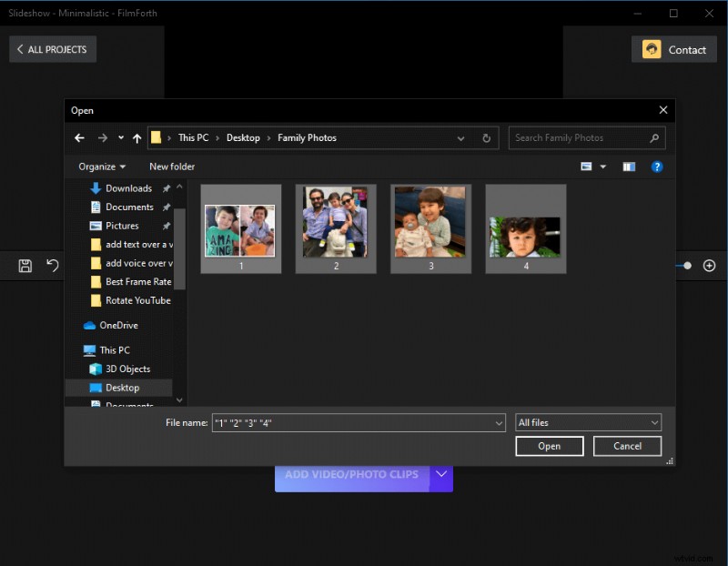Contact FilmForth support
The width and height of the screenshot is (728, 566).
(x=673, y=49)
